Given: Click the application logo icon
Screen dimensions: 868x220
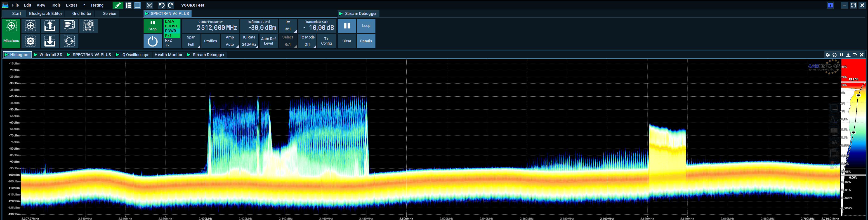Looking at the screenshot, I should click(x=5, y=5).
